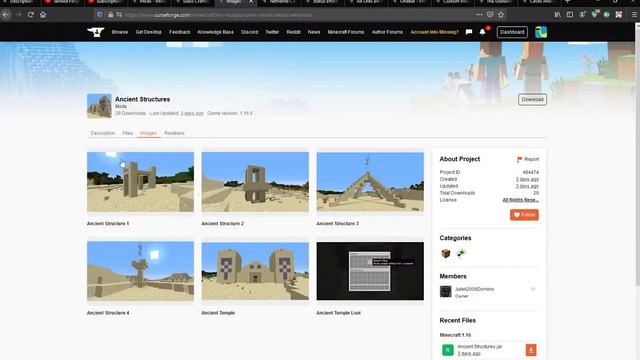Open Browse in the top navigation
The height and width of the screenshot is (360, 640).
[120, 32]
